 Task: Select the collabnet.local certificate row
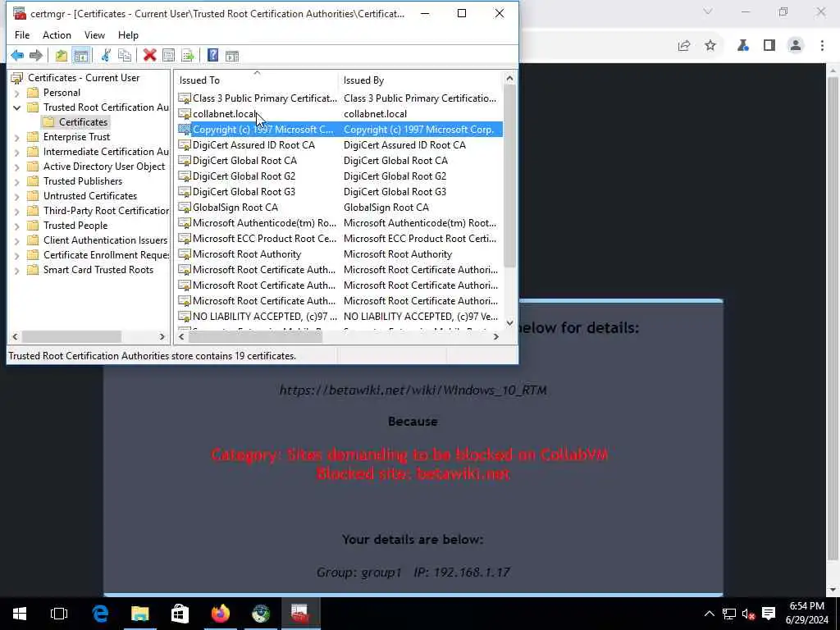(x=340, y=113)
